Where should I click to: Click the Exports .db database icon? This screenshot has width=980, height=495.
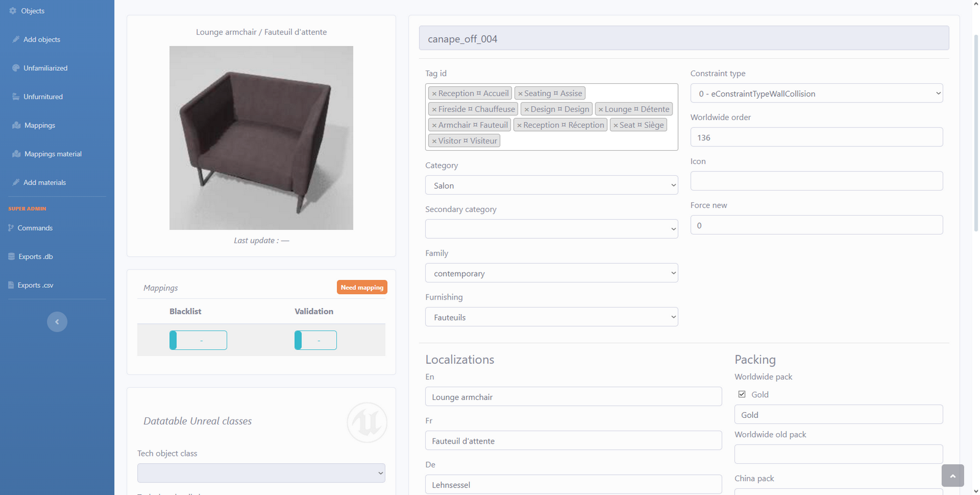(x=12, y=257)
